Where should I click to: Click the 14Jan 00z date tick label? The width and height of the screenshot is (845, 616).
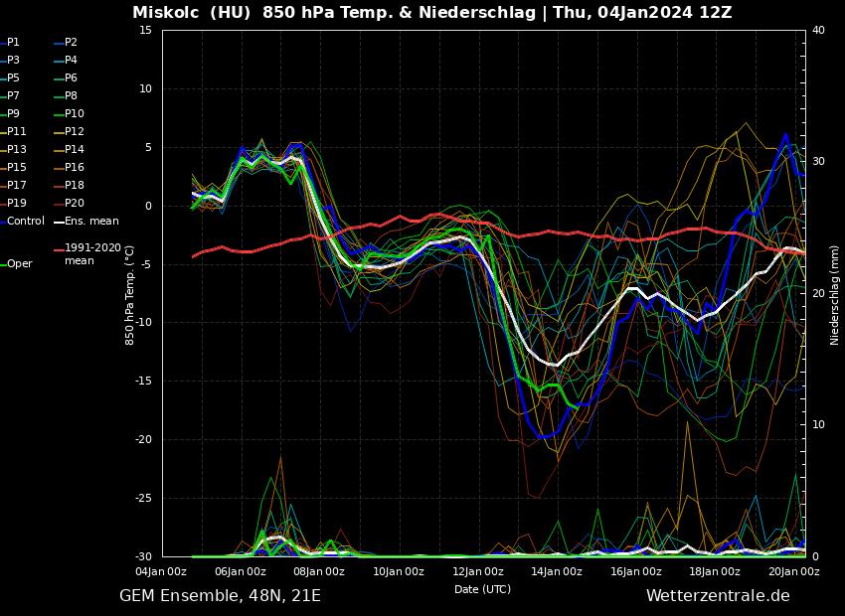pos(557,571)
